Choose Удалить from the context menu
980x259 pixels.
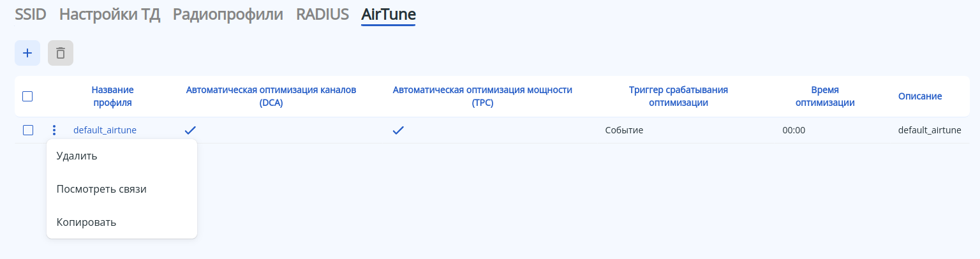(77, 156)
